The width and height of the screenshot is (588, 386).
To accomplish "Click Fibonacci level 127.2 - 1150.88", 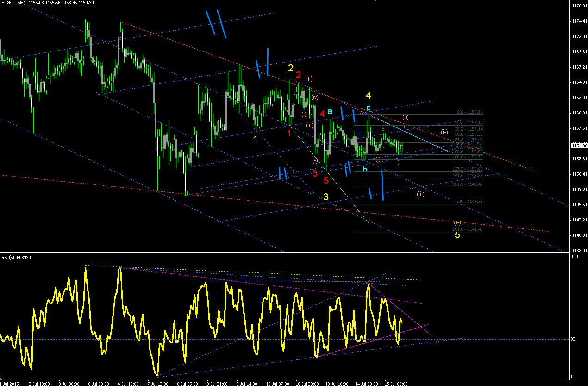I will [x=469, y=169].
